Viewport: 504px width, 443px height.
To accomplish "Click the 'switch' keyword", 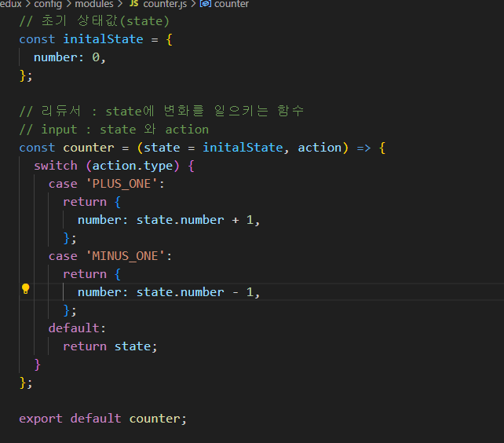I will click(56, 166).
